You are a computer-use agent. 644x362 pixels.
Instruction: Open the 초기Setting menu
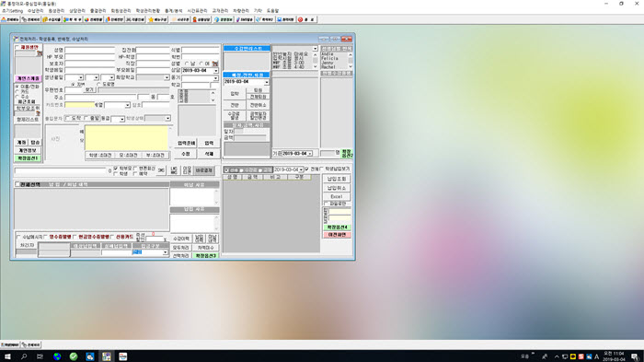pyautogui.click(x=12, y=11)
